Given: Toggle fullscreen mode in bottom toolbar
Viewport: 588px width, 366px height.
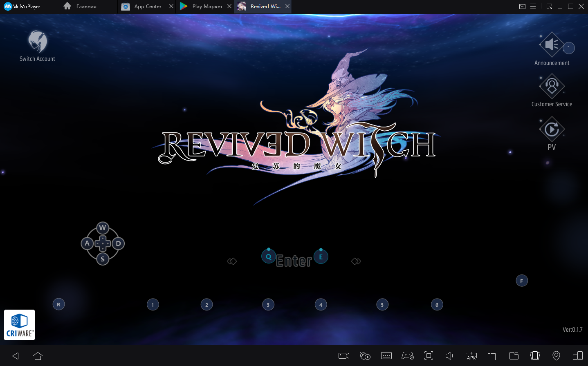Looking at the screenshot, I should [429, 356].
